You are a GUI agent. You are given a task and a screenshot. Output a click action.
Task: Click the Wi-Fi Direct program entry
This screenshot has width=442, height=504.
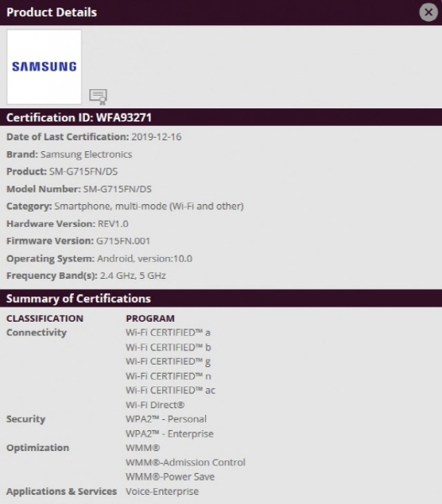(x=155, y=405)
